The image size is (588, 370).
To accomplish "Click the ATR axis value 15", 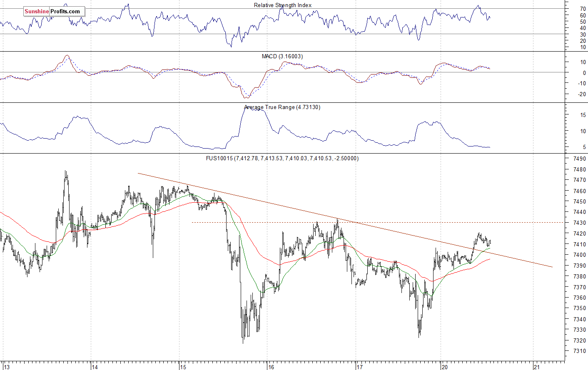I will (x=583, y=115).
